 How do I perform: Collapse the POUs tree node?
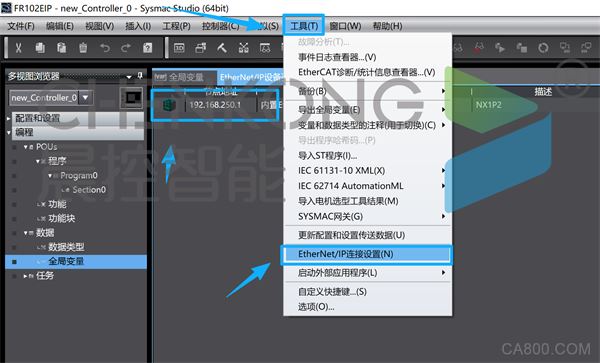tap(26, 147)
